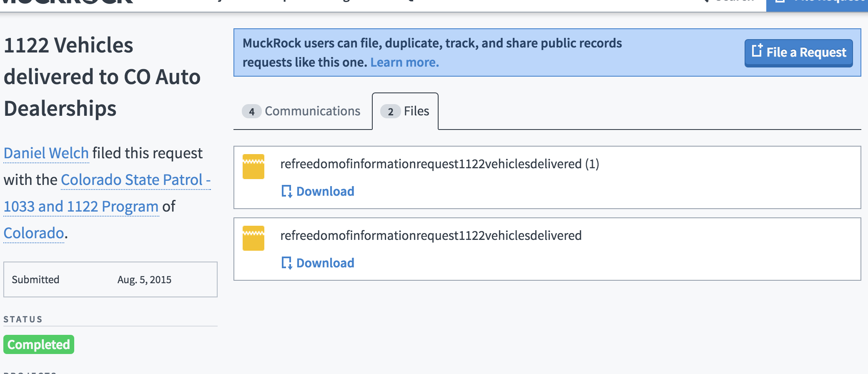
Task: Click the zip file icon for refreedomofinformationrequest1122vehiclesdelivered (1)
Action: point(253,167)
